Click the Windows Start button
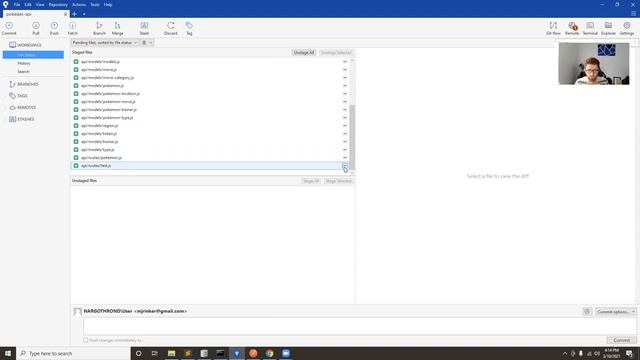Screen dimensions: 640x360 click(8, 353)
